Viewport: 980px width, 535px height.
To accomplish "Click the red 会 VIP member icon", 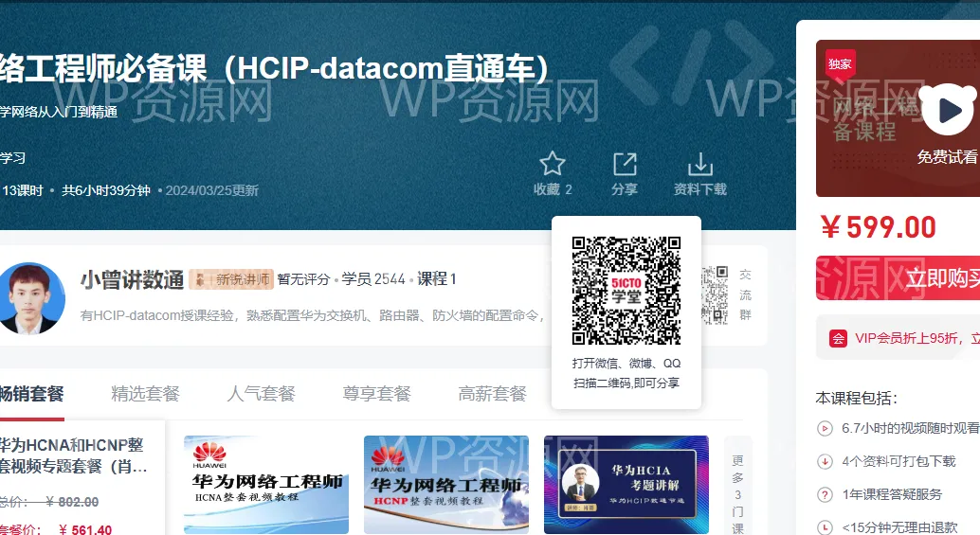I will 838,338.
